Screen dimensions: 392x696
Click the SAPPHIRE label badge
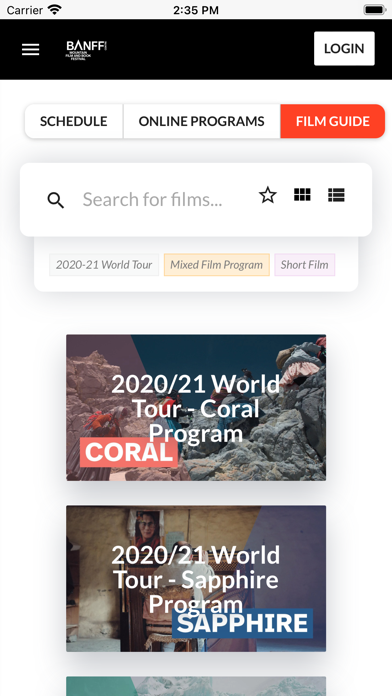pyautogui.click(x=242, y=623)
